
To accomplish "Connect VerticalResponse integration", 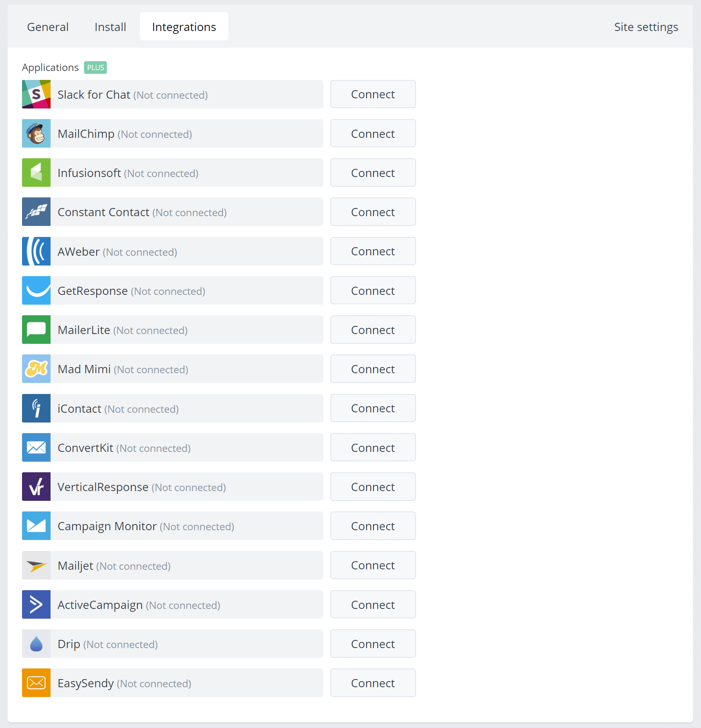I will [x=373, y=487].
